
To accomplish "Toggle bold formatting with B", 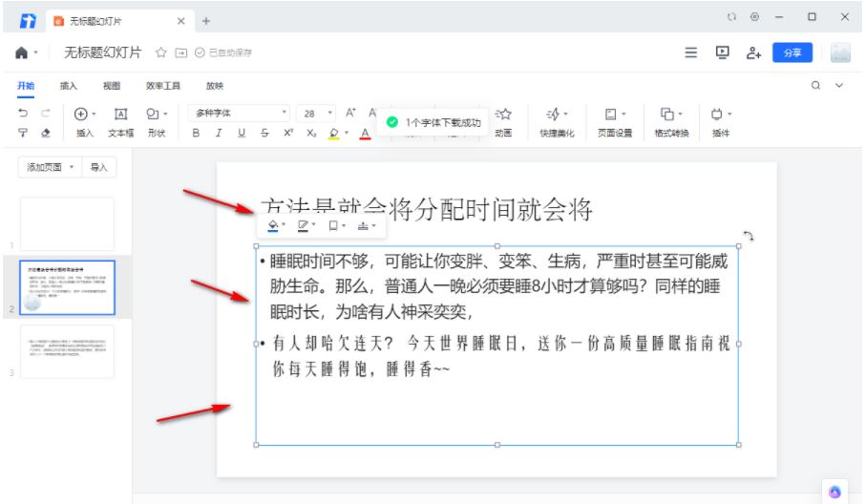I will [196, 133].
